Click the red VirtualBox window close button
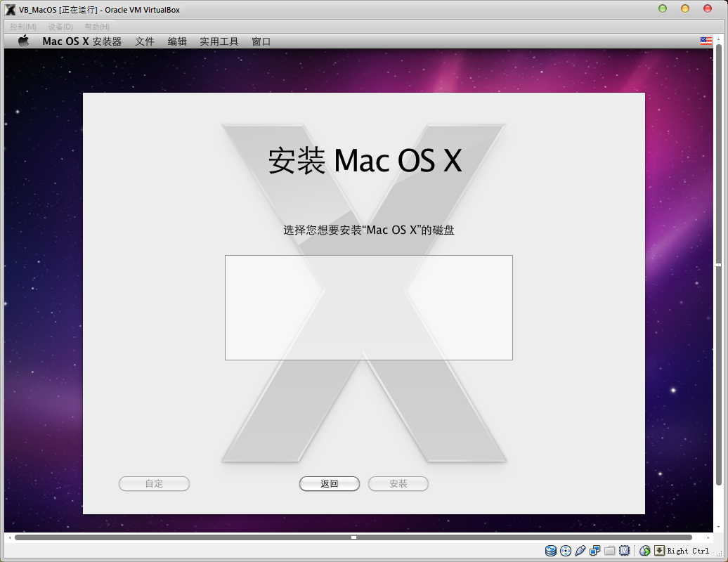This screenshot has height=562, width=728. click(708, 9)
